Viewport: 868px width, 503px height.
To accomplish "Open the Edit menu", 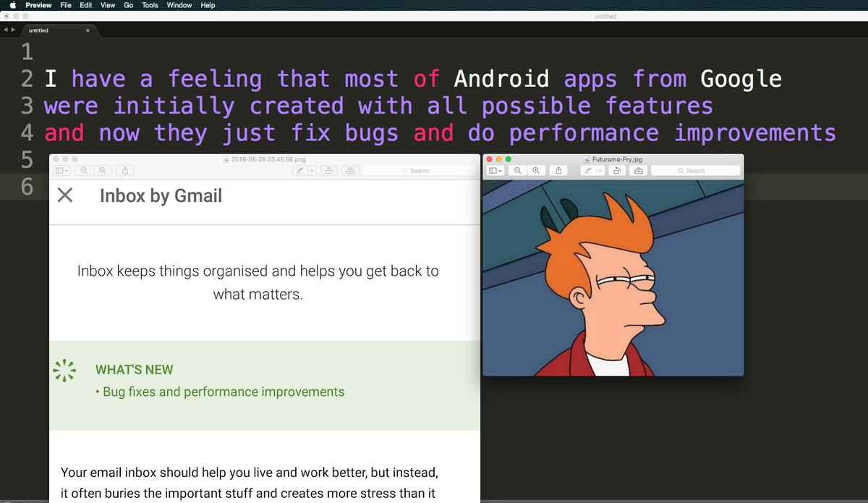I will (x=86, y=5).
